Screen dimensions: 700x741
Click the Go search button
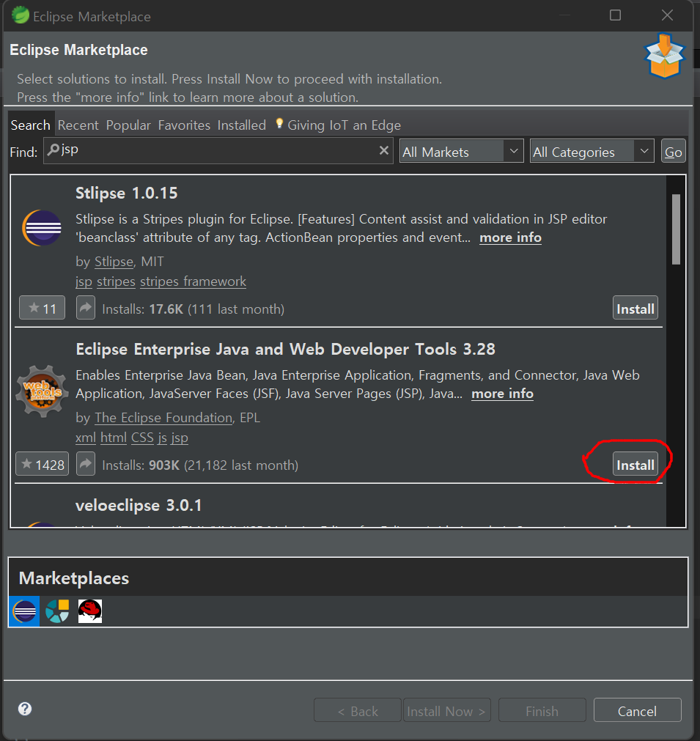tap(673, 152)
